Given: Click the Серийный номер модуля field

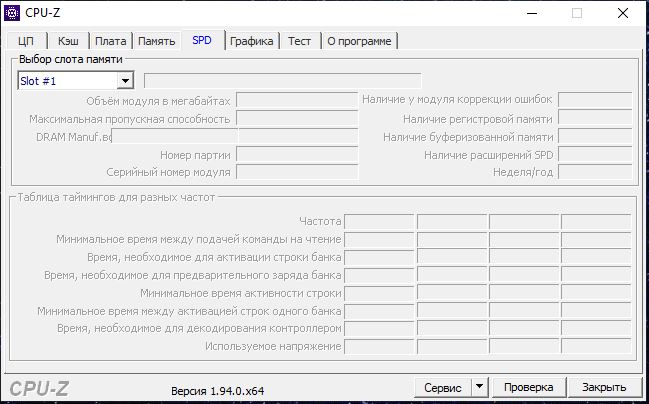Looking at the screenshot, I should (297, 172).
